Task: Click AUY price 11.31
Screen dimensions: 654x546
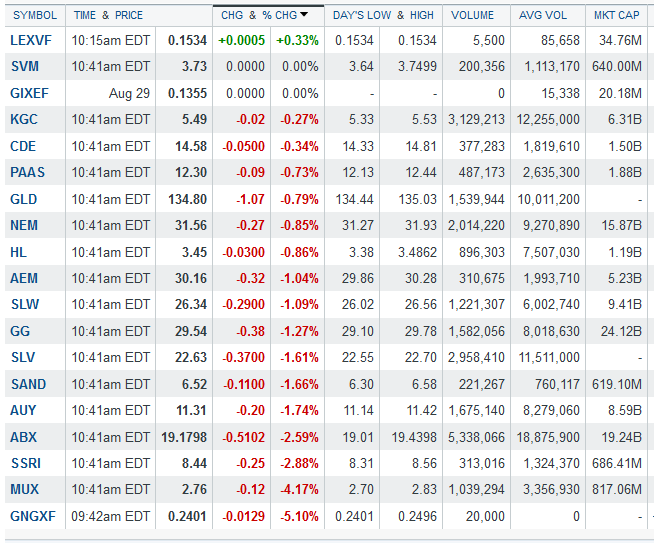Action: [191, 410]
